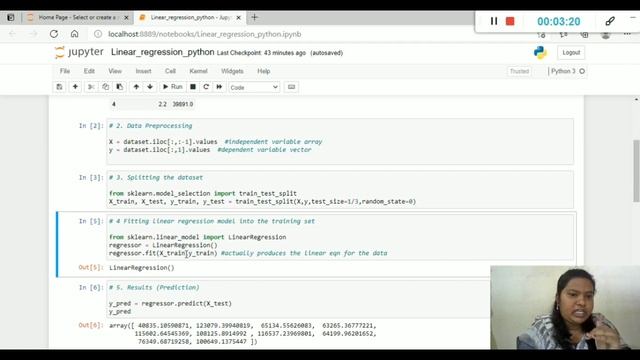The height and width of the screenshot is (360, 640).
Task: Click the Logout button
Action: (x=571, y=53)
